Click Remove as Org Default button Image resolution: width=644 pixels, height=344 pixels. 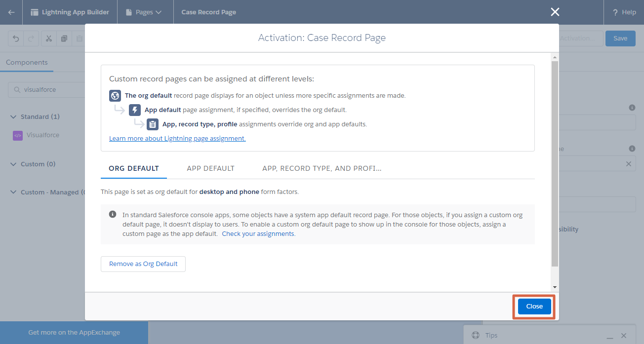pyautogui.click(x=143, y=264)
